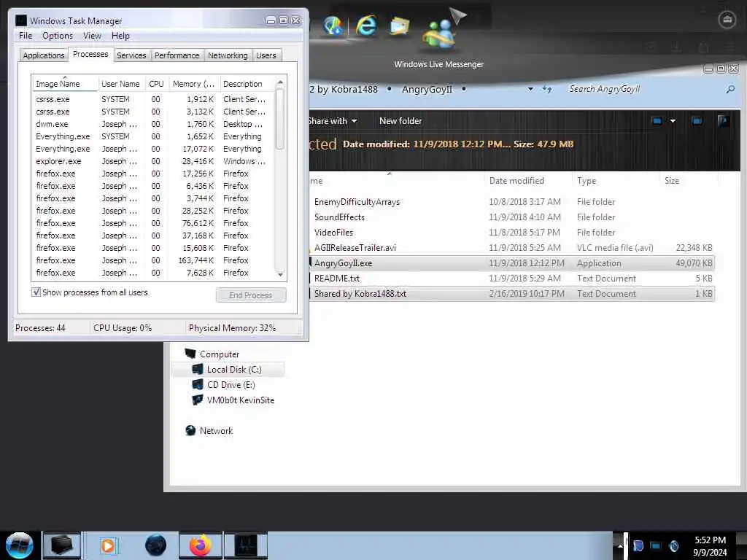
Task: Click the round toolbox icon at top right
Action: point(727,20)
